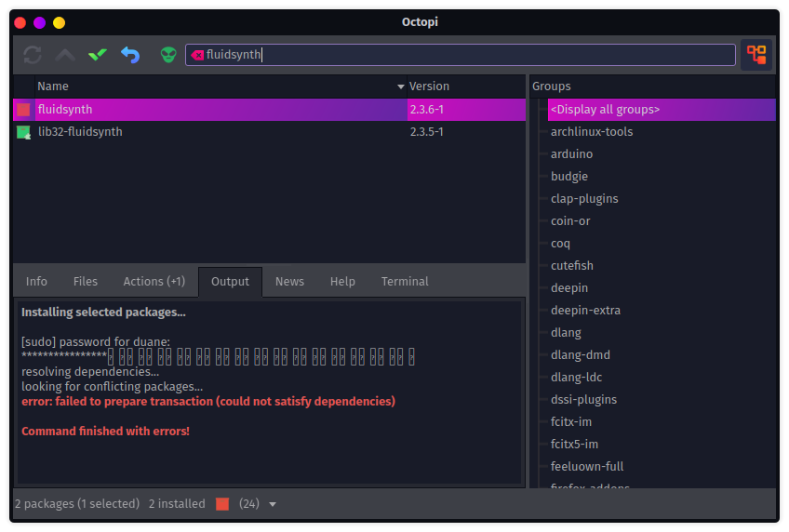Screen dimensions: 789x532
Task: Open the News tab
Action: coord(289,282)
